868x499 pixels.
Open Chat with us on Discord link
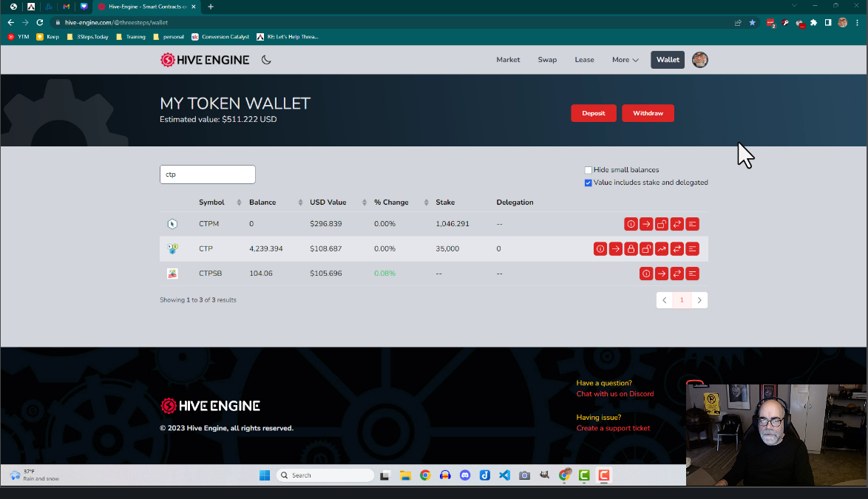(x=615, y=394)
